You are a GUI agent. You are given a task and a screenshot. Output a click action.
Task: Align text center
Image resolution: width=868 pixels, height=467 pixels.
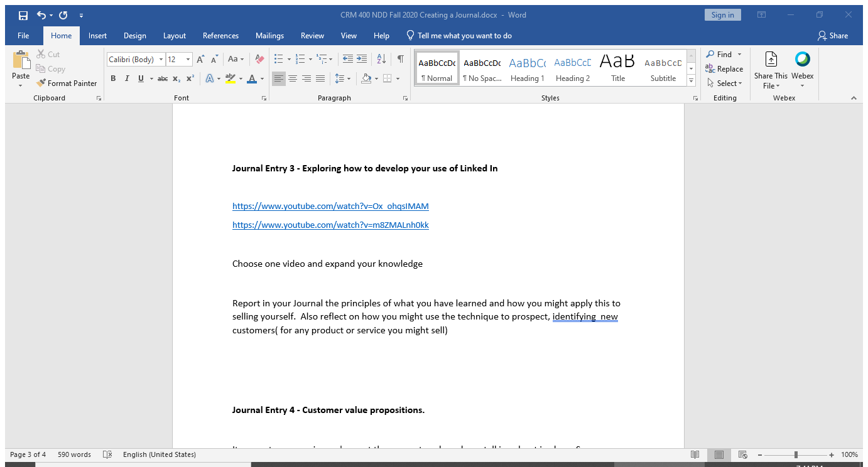pos(293,78)
